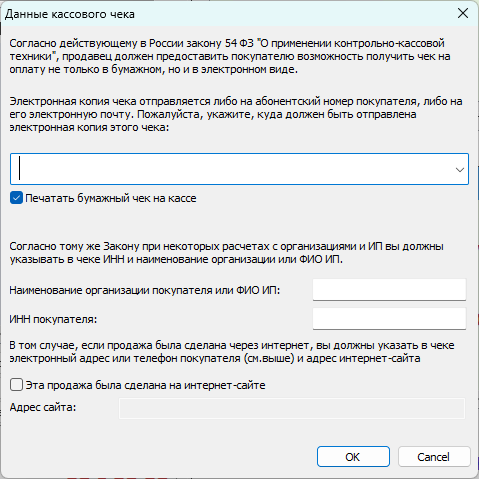479x479 pixels.
Task: Enable Эта продажа была сделана на интернет-сайте checkbox
Action: click(16, 385)
